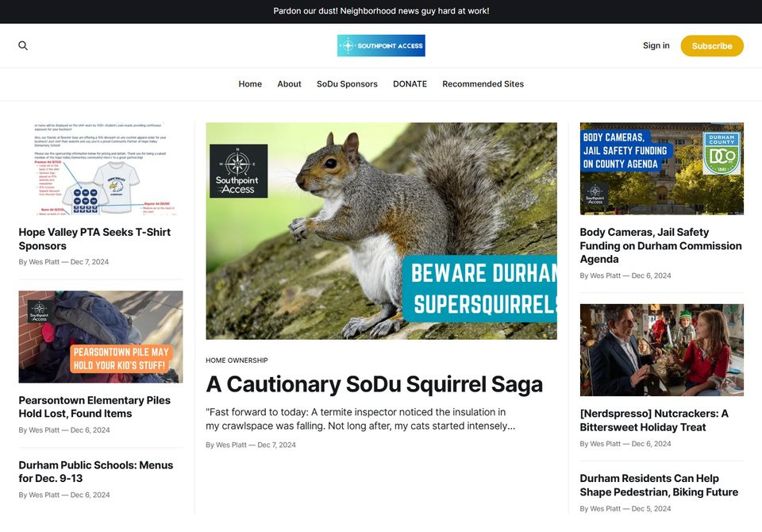Click the squirrel article excerpt text
The image size is (762, 532).
click(360, 419)
